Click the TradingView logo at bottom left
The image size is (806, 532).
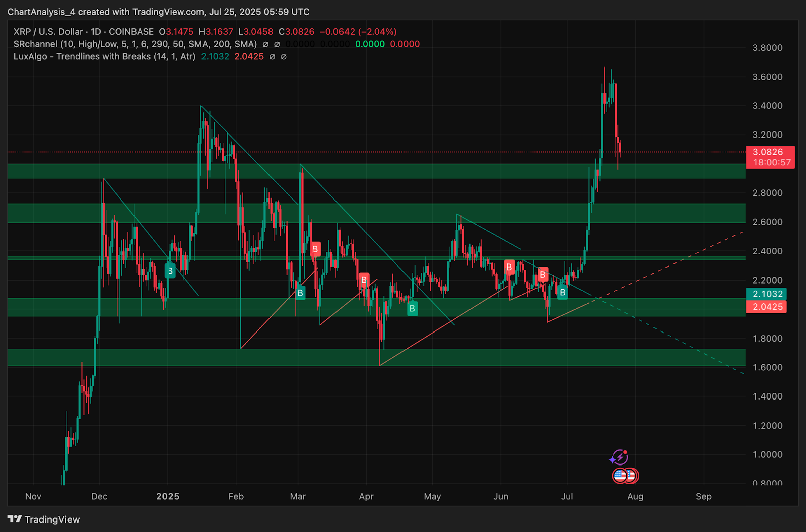pos(44,519)
